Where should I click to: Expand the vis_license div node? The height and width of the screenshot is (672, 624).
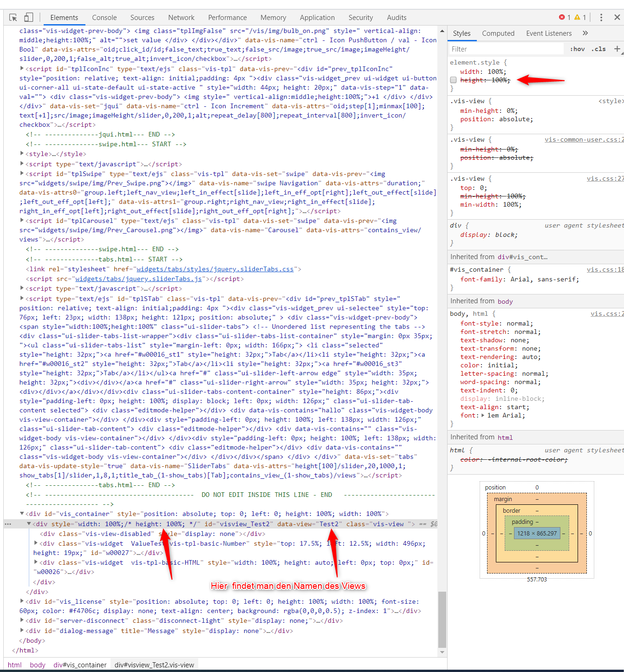tap(22, 601)
